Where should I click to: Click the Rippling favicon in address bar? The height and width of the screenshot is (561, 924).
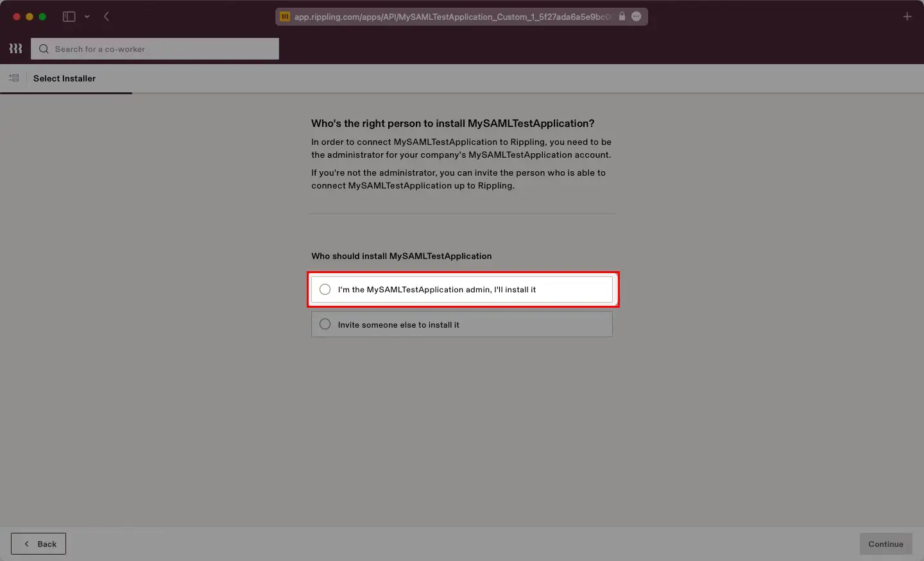click(285, 17)
